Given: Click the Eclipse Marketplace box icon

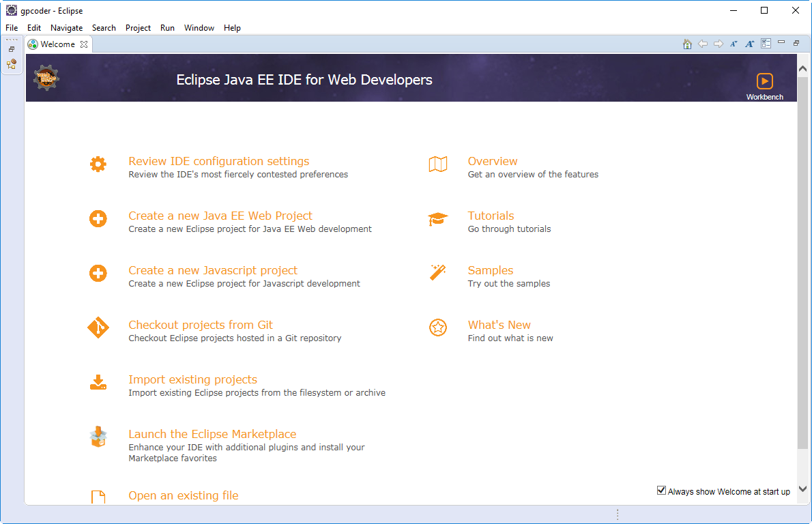Looking at the screenshot, I should pos(98,437).
